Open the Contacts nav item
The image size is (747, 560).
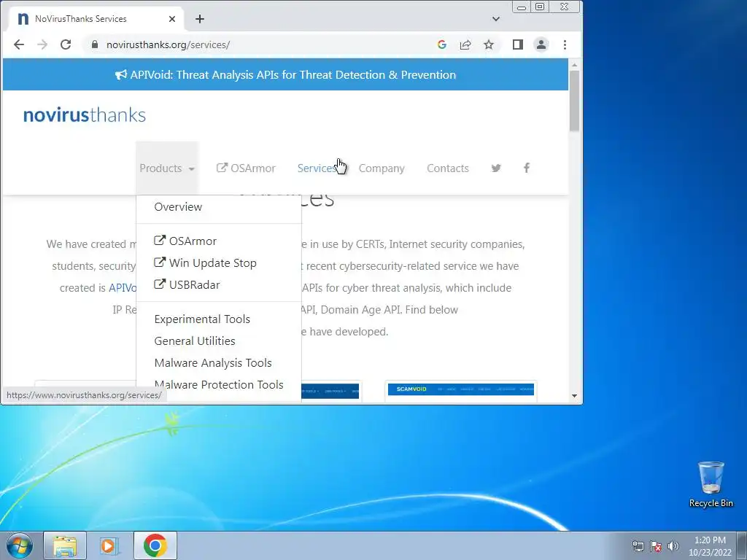click(448, 168)
